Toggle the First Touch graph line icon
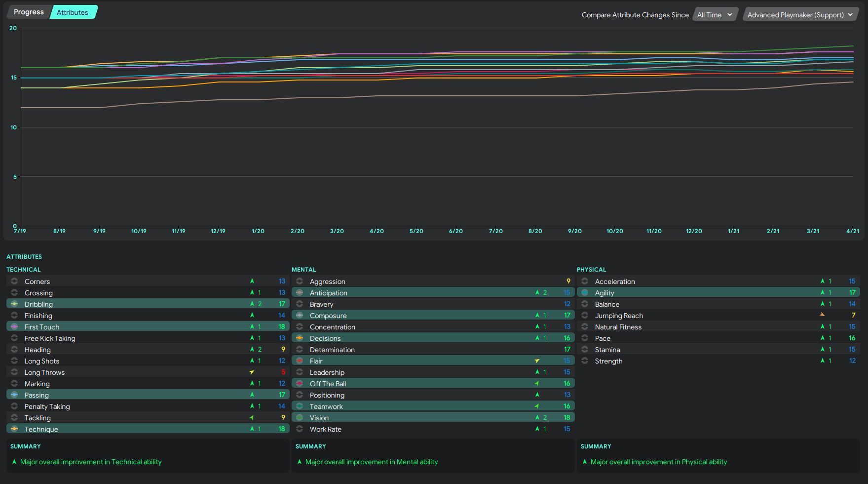Image resolution: width=868 pixels, height=484 pixels. point(14,327)
